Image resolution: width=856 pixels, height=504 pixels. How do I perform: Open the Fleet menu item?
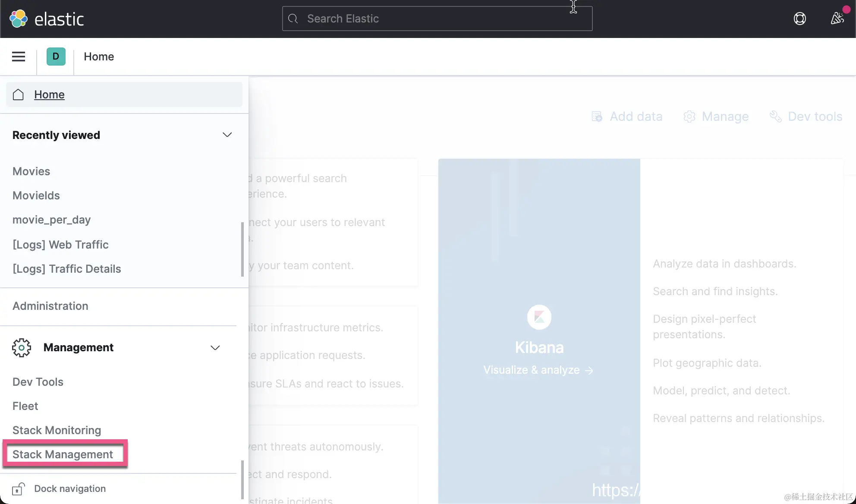point(25,406)
